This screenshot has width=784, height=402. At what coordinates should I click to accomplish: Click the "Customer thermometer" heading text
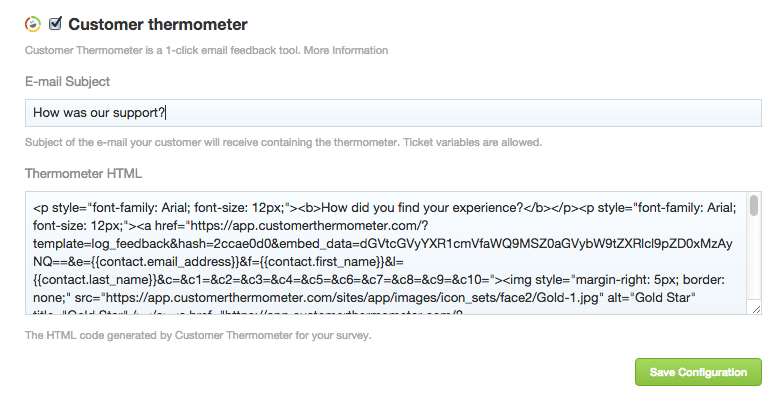coord(158,24)
